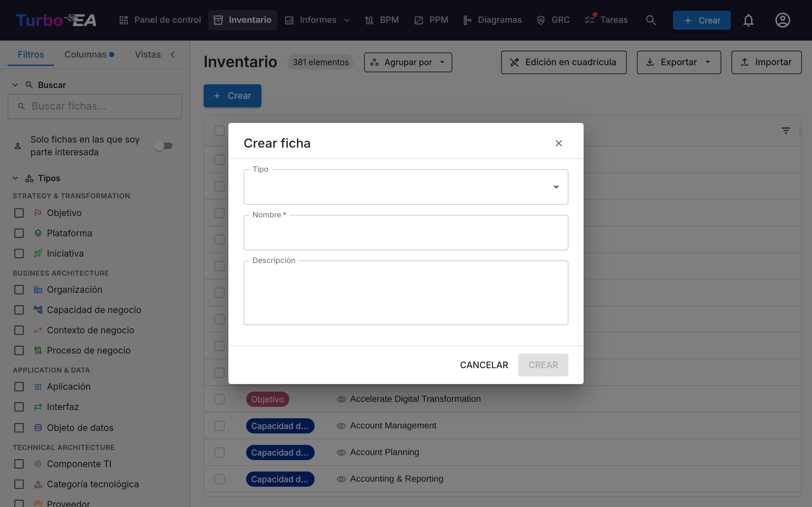This screenshot has width=812, height=507.
Task: Click into the Nombre input field
Action: 406,232
